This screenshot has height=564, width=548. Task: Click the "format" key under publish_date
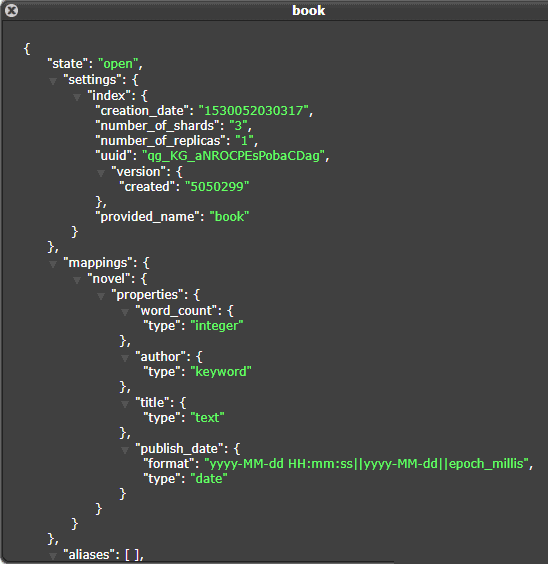tap(169, 464)
